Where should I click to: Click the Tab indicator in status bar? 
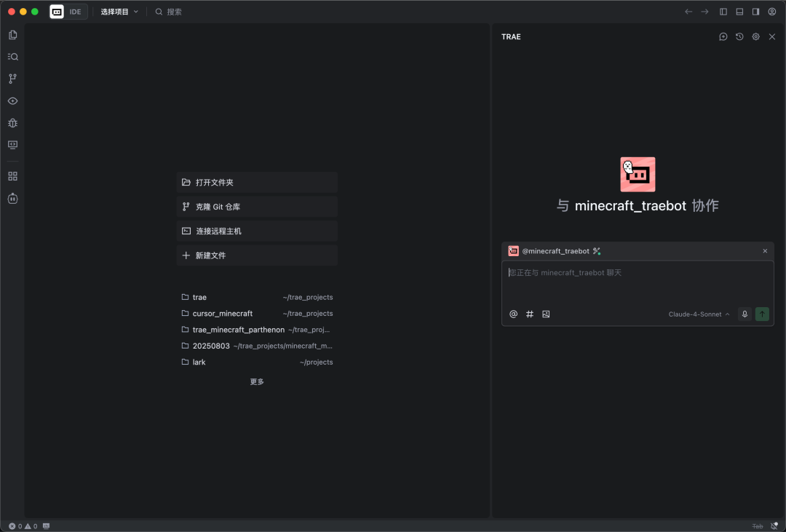[758, 526]
